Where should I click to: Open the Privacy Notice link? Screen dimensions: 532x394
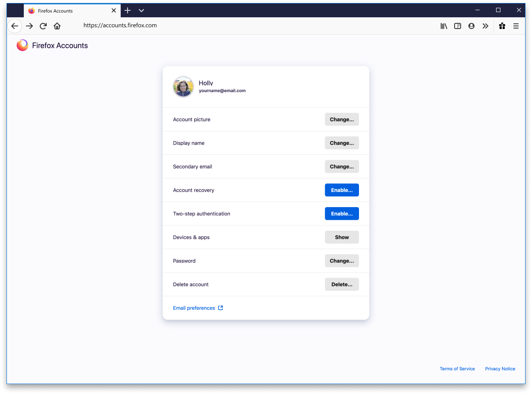tap(500, 369)
